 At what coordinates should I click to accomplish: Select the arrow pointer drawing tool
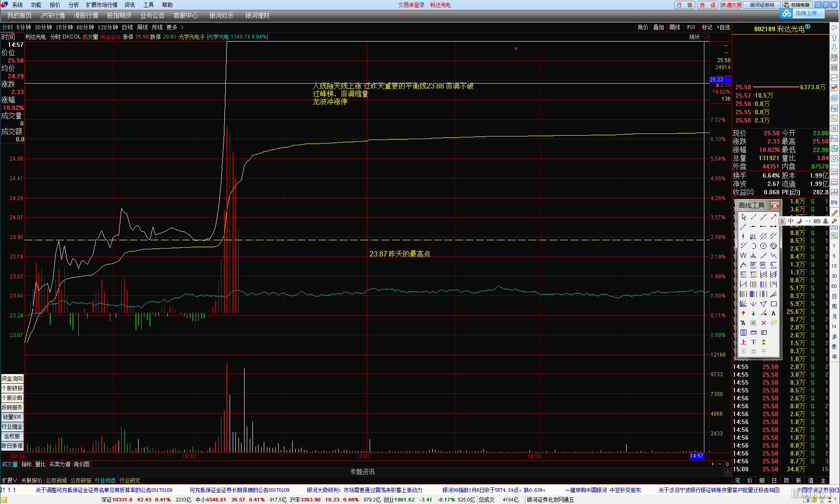click(x=743, y=217)
